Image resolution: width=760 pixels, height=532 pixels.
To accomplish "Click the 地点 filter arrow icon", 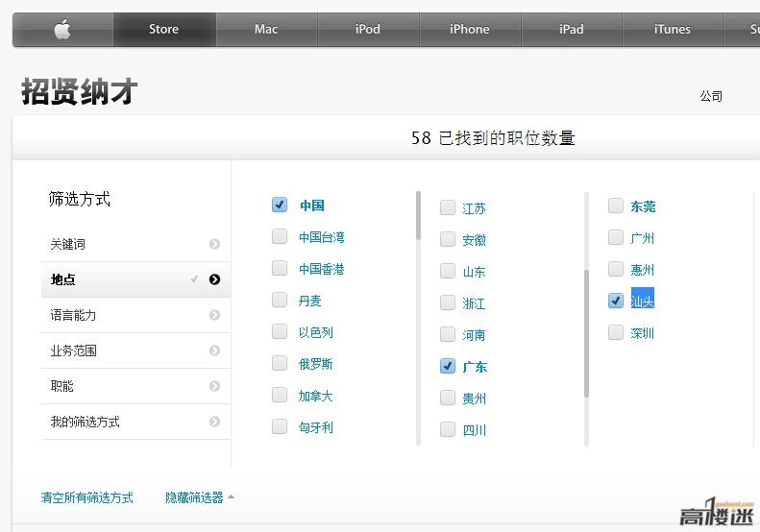I will point(214,279).
